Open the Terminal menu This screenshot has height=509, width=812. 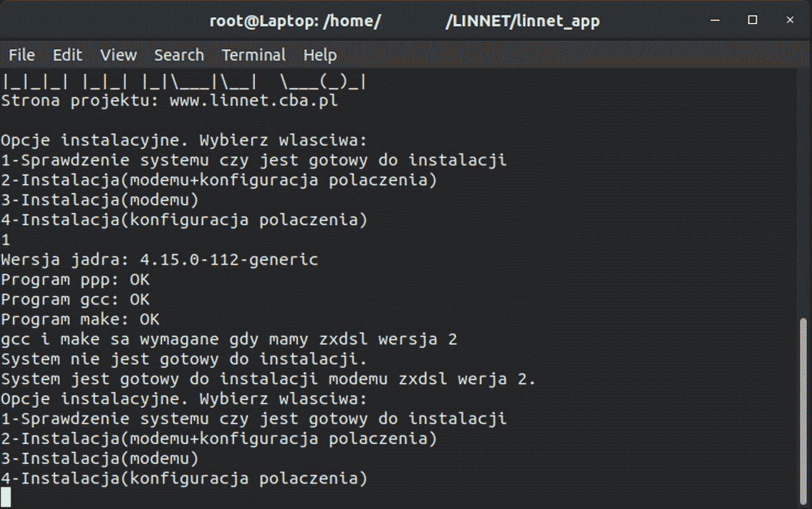point(254,55)
